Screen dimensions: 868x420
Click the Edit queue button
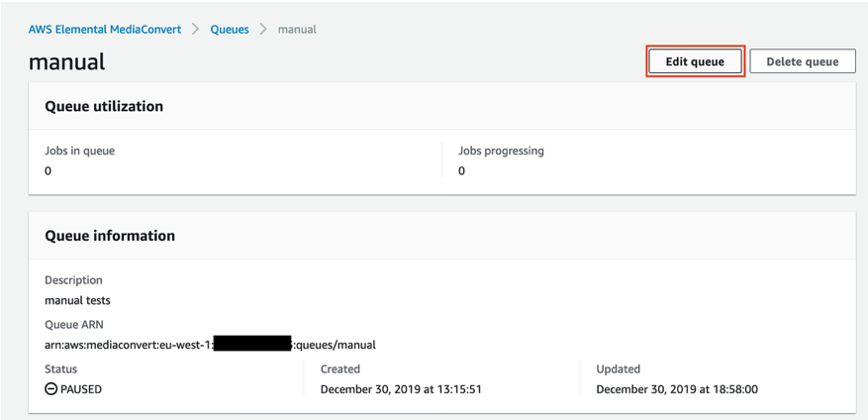coord(695,61)
